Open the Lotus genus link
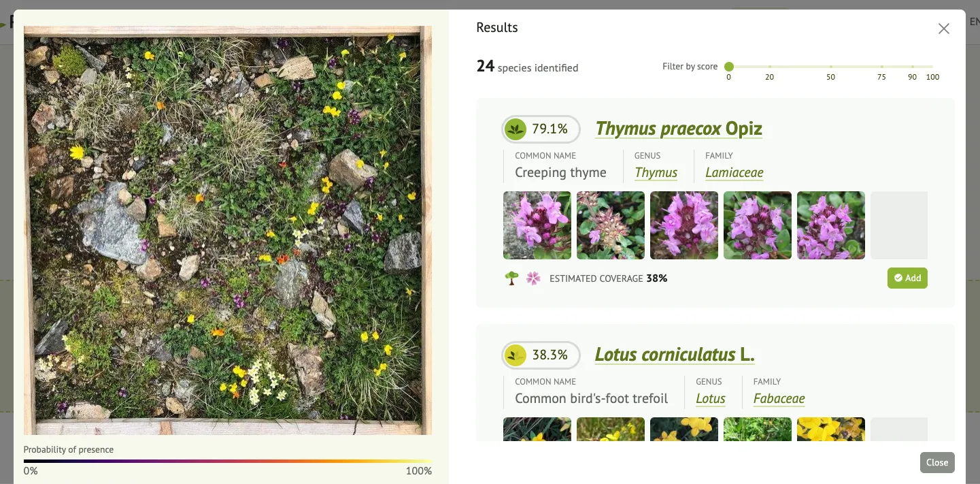980x484 pixels. [710, 399]
